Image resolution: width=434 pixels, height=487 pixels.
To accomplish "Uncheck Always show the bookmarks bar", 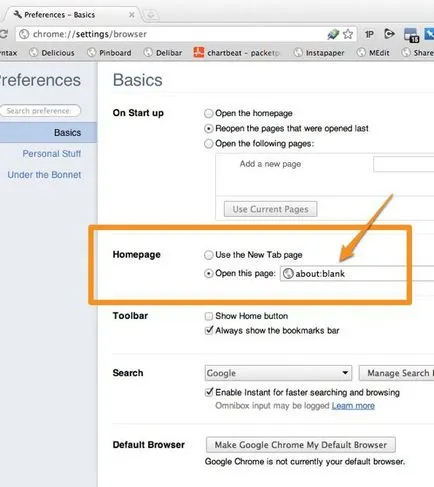I will (x=209, y=331).
